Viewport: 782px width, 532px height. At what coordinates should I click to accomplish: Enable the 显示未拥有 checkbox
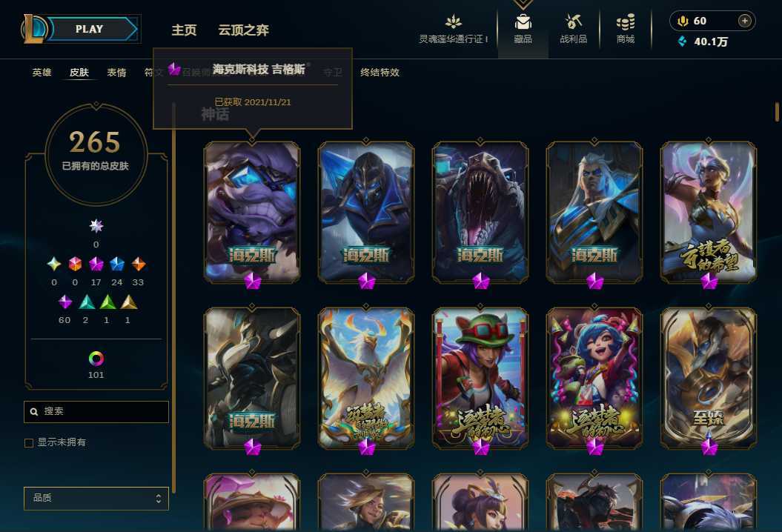pyautogui.click(x=29, y=443)
